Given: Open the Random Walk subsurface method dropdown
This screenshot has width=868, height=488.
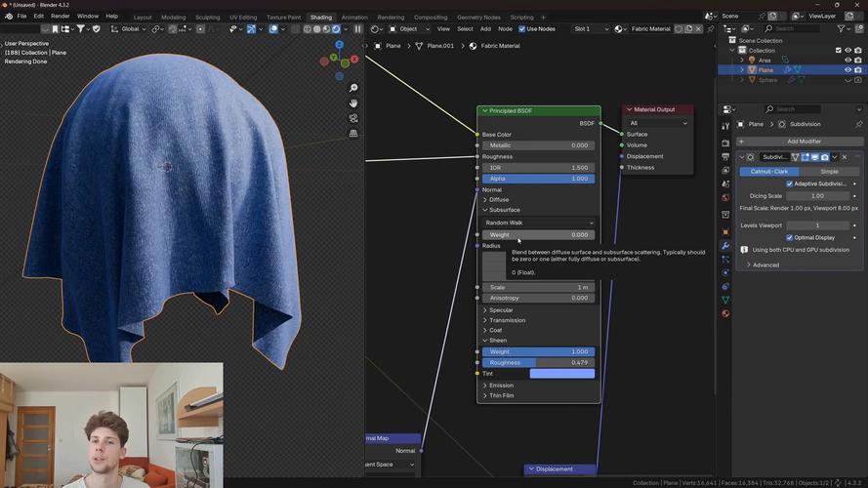Looking at the screenshot, I should click(539, 223).
